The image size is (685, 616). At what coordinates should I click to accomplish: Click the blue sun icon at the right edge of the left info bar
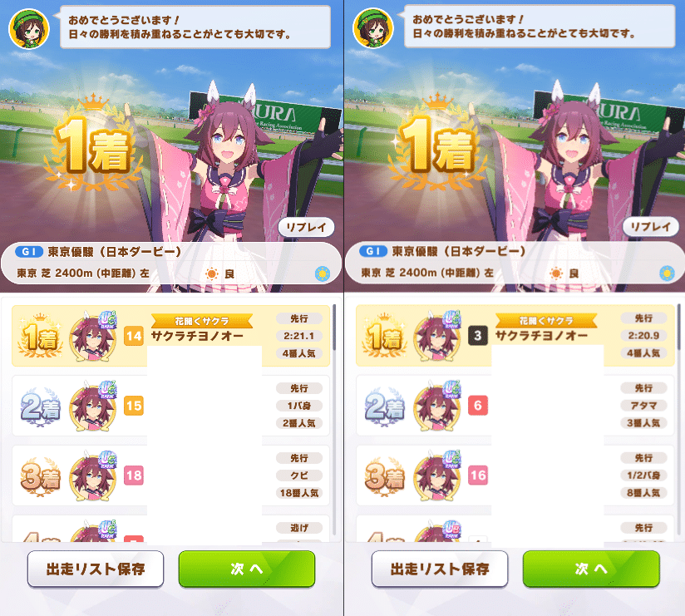click(x=323, y=274)
